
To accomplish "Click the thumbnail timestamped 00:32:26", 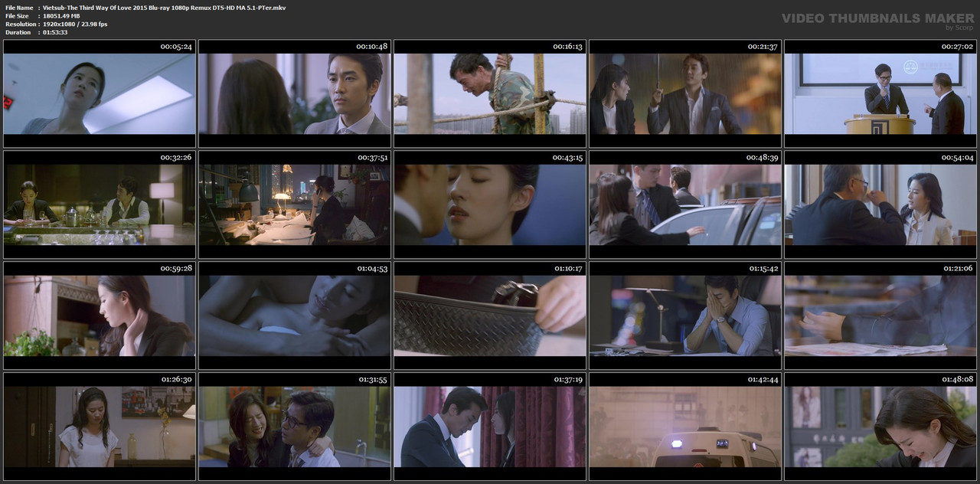I will (100, 204).
